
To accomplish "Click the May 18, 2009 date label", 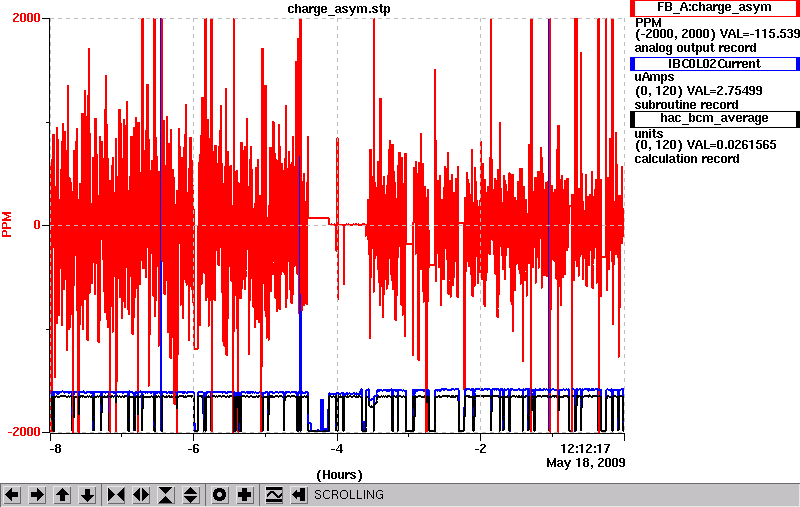I will pos(586,463).
